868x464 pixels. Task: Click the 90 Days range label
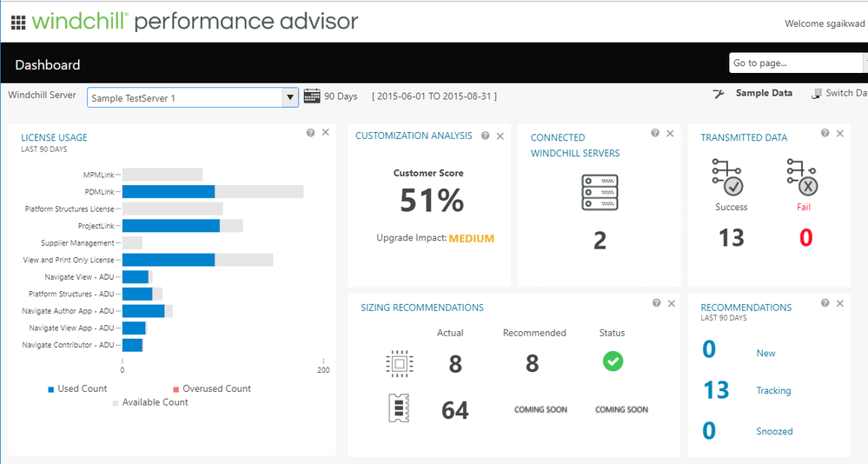(341, 96)
